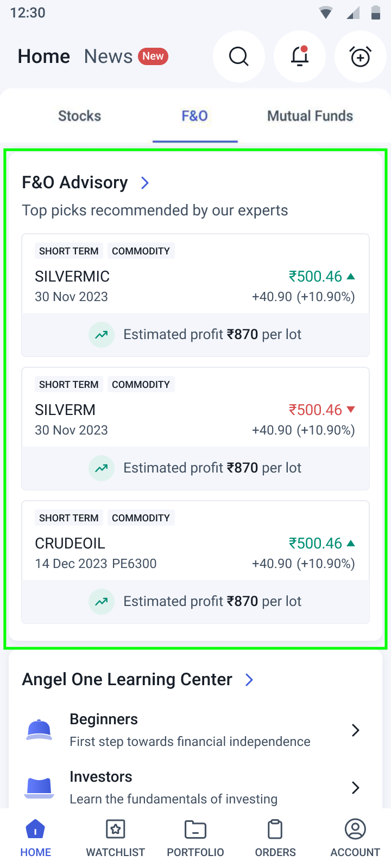The image size is (391, 868).
Task: Switch to the Stocks tab
Action: pyautogui.click(x=80, y=116)
